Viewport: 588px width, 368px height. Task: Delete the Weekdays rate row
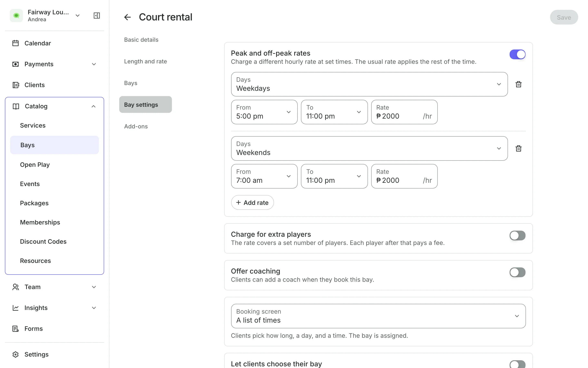coord(519,84)
